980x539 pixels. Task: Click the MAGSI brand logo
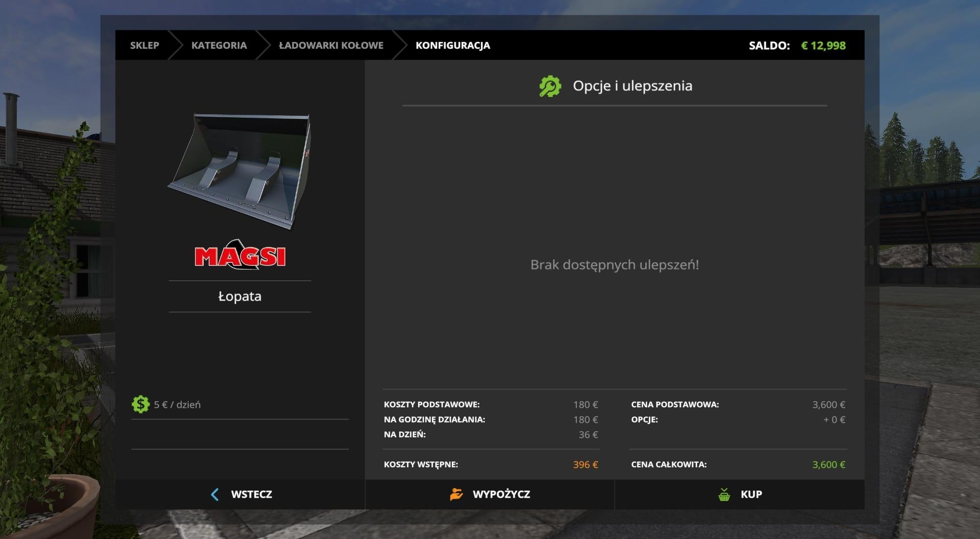tap(240, 254)
